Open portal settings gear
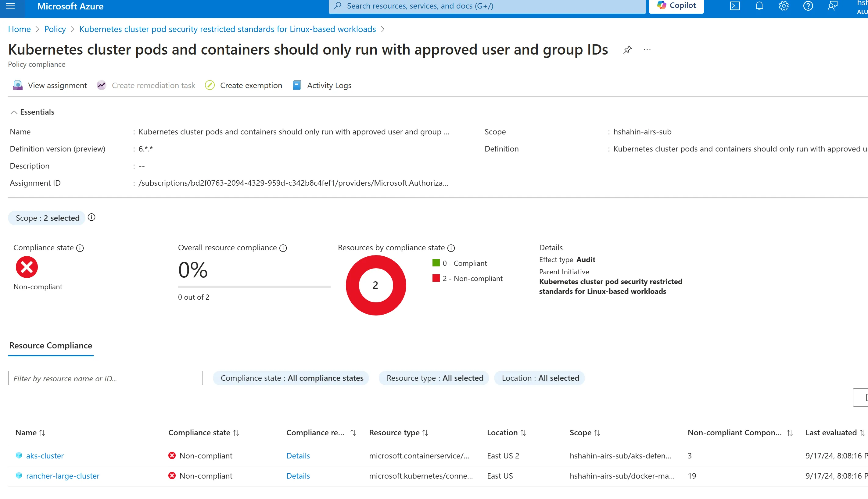 point(783,6)
